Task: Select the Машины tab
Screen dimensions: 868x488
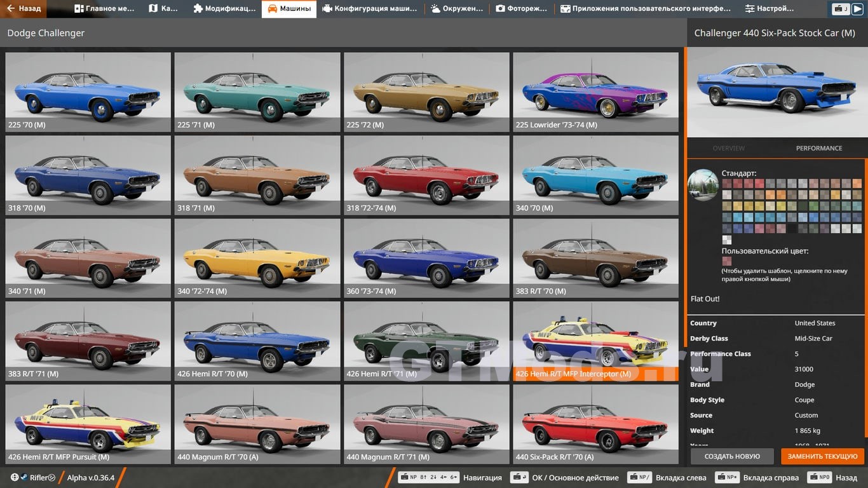Action: click(289, 9)
